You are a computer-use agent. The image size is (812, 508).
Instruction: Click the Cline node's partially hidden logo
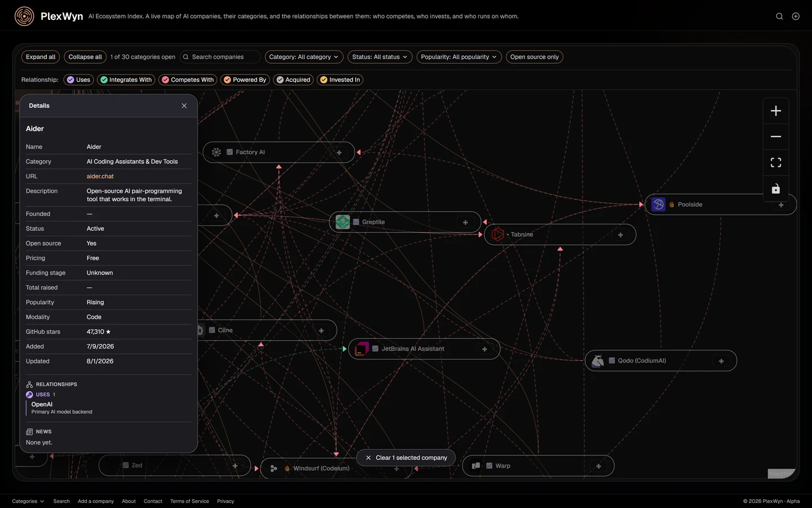pos(200,330)
